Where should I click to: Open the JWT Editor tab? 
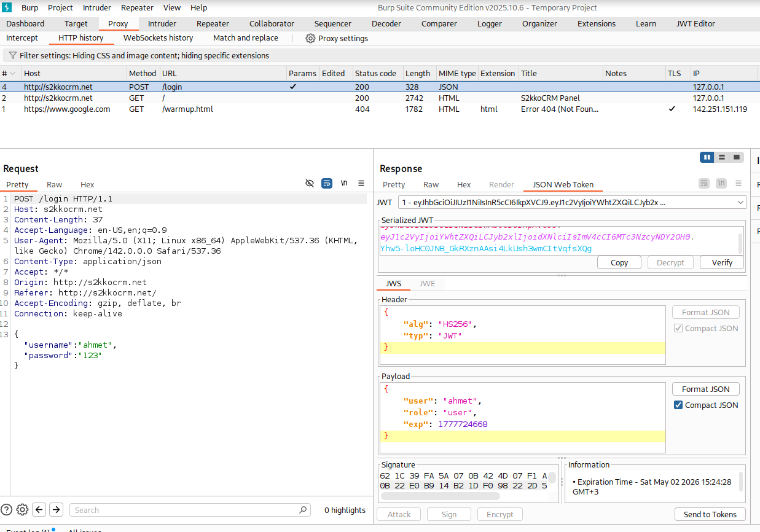[695, 23]
